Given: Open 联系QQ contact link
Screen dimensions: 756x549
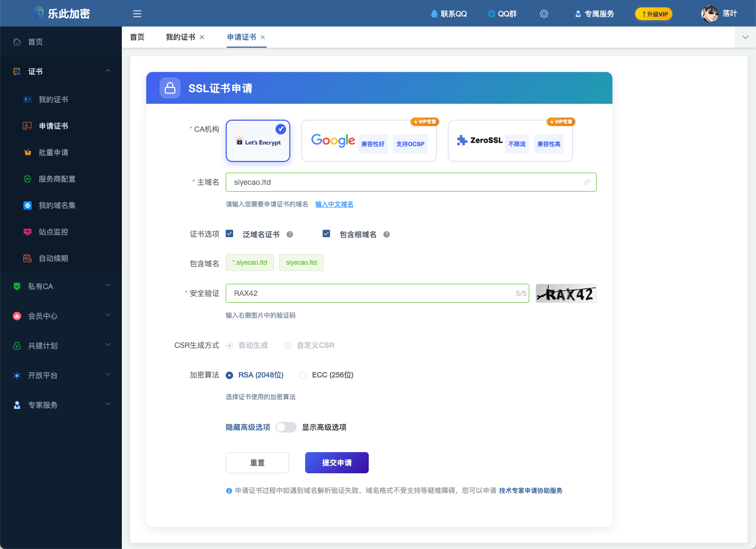Looking at the screenshot, I should [x=449, y=14].
